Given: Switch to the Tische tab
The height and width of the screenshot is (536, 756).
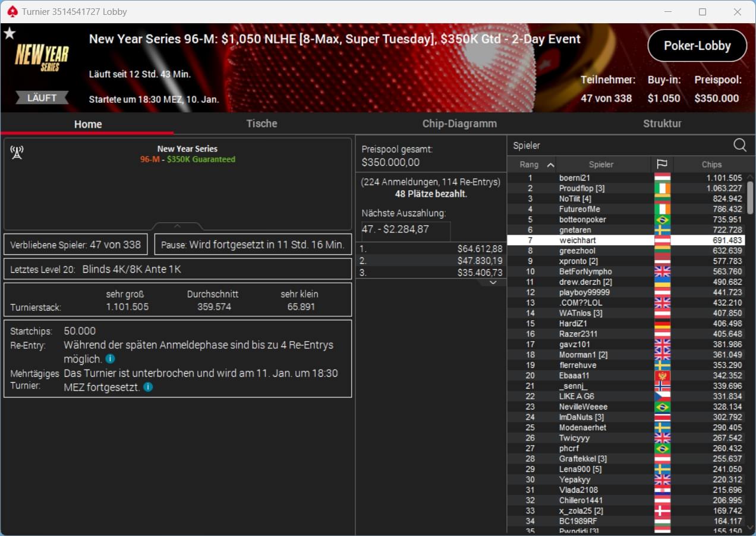Looking at the screenshot, I should [262, 124].
